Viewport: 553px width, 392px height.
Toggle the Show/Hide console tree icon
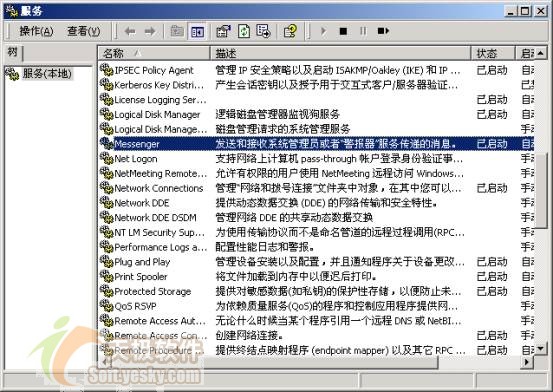click(x=197, y=31)
